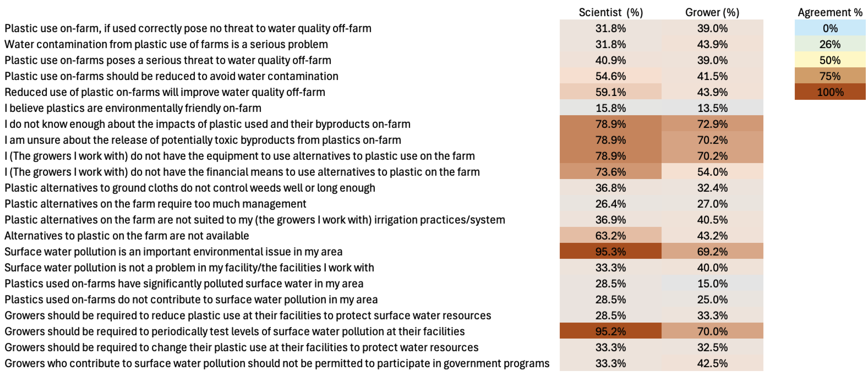Select the 73.6% scientist cell

611,172
